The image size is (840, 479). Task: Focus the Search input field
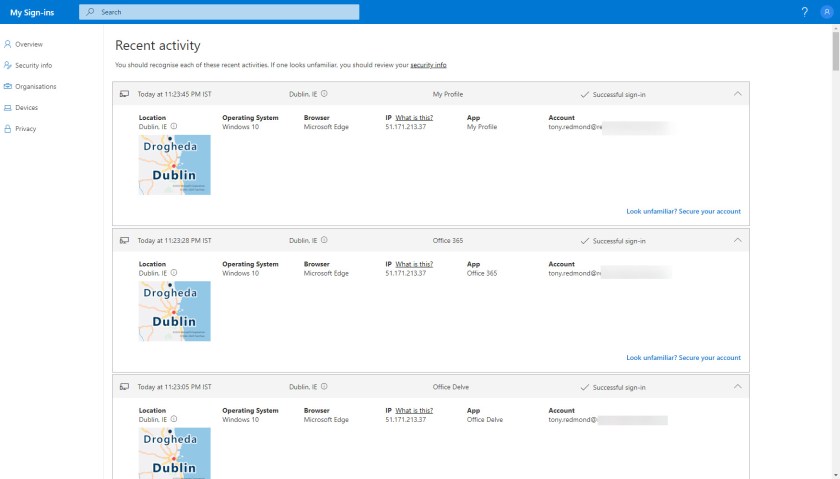(x=219, y=12)
